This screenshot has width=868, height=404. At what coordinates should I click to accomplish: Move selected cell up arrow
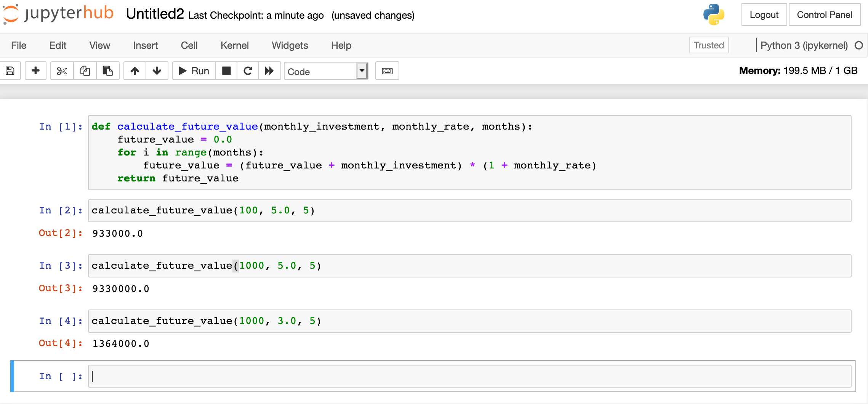pyautogui.click(x=135, y=71)
